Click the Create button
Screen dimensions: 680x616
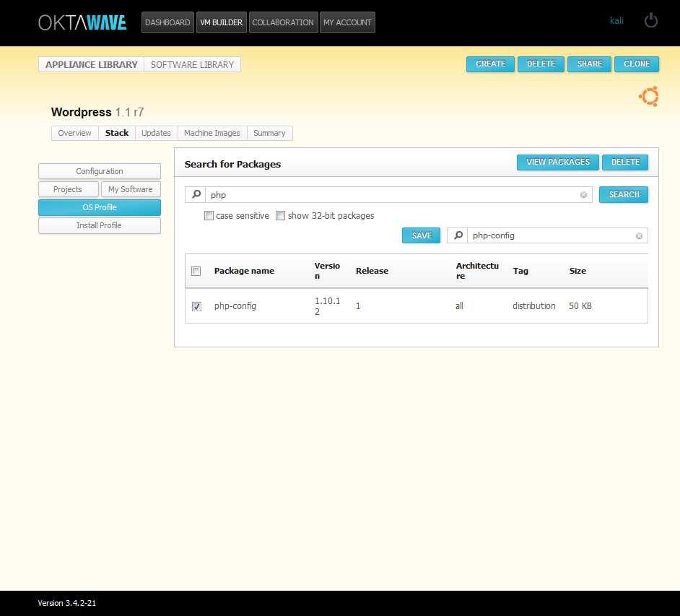(490, 64)
